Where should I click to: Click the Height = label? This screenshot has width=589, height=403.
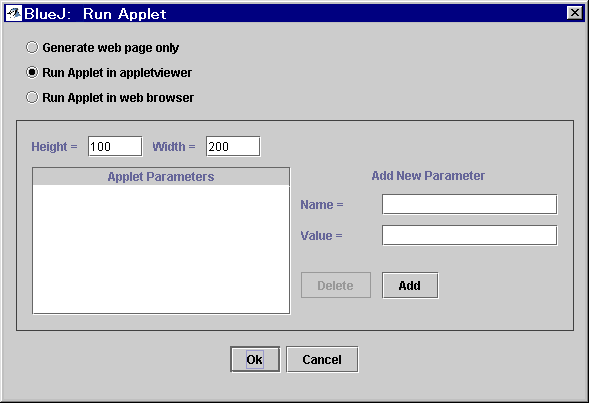(54, 146)
